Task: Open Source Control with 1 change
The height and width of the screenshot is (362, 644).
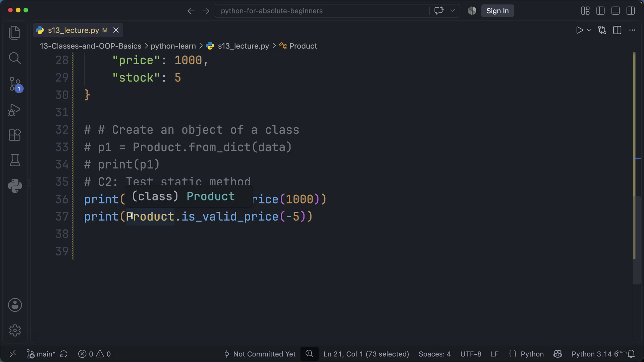Action: [15, 84]
